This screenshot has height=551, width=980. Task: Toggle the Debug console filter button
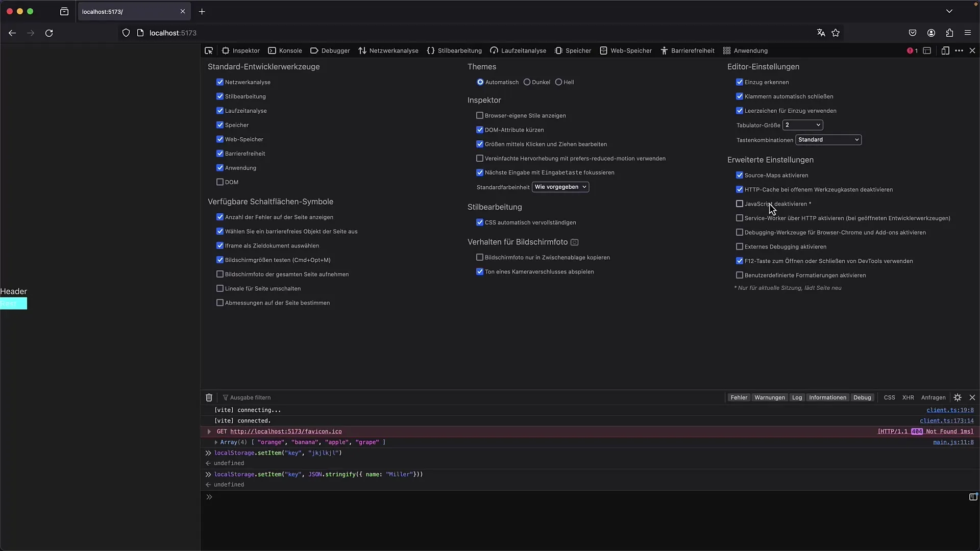click(862, 397)
